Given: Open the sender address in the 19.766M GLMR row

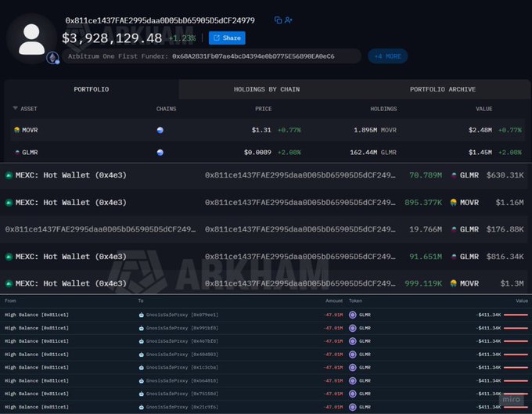Looking at the screenshot, I should pyautogui.click(x=100, y=229).
